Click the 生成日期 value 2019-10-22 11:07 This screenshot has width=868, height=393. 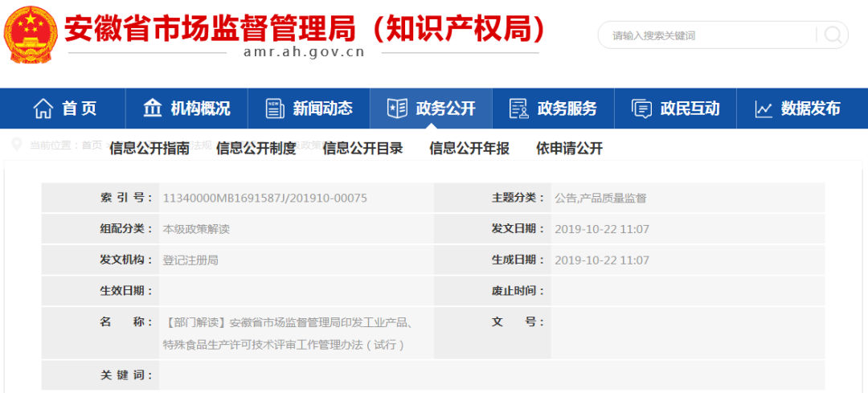pos(602,260)
